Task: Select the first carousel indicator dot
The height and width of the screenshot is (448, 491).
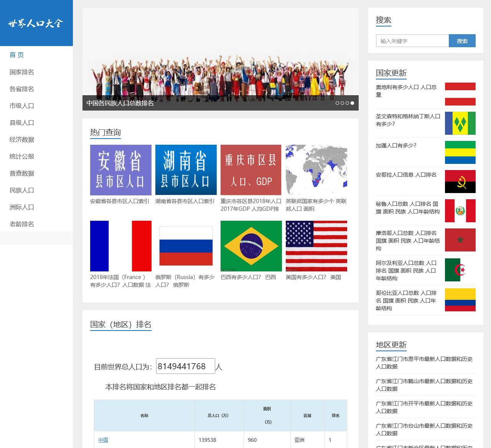Action: click(x=338, y=103)
